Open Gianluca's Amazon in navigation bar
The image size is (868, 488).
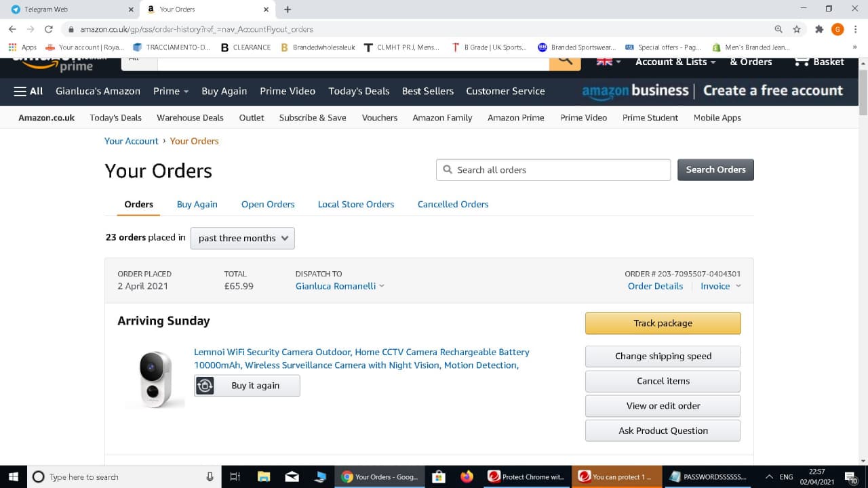tap(98, 91)
